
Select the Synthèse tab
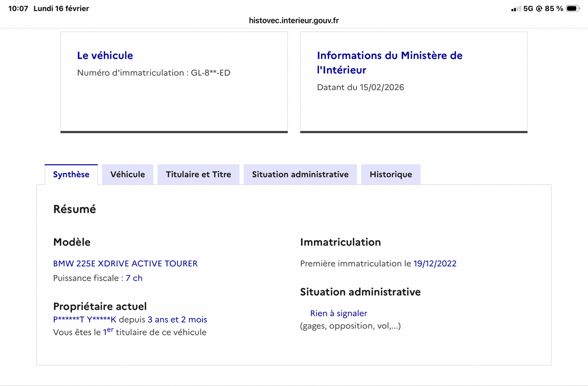[71, 174]
